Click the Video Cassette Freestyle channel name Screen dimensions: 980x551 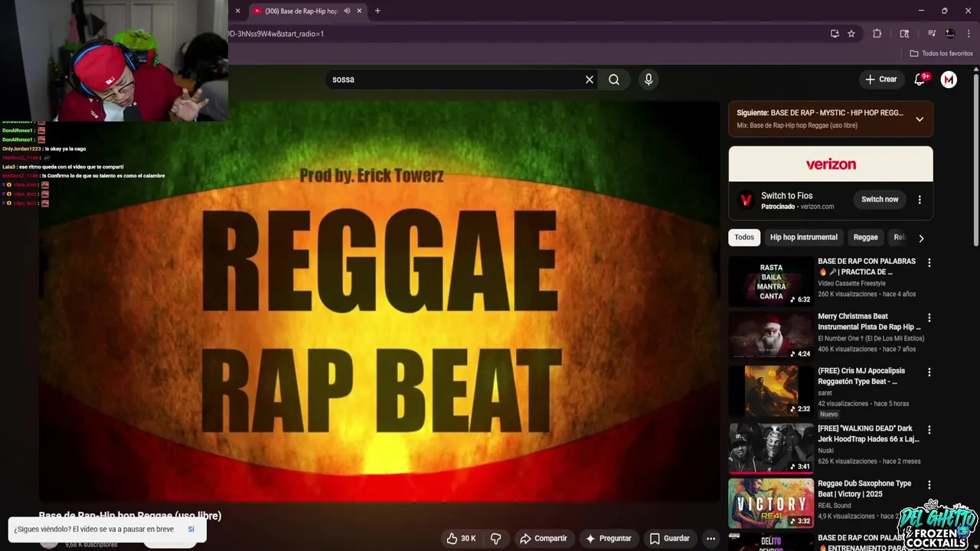coord(851,283)
